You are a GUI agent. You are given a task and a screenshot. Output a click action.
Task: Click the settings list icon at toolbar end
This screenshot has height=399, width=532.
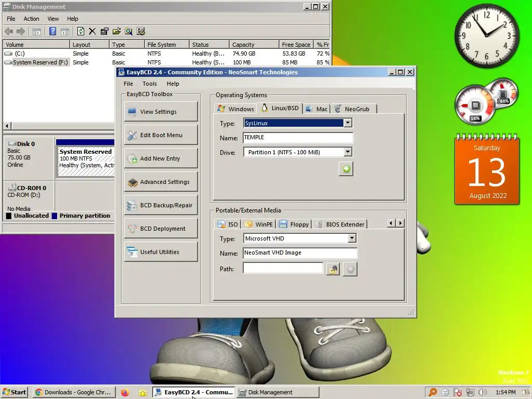[x=141, y=31]
